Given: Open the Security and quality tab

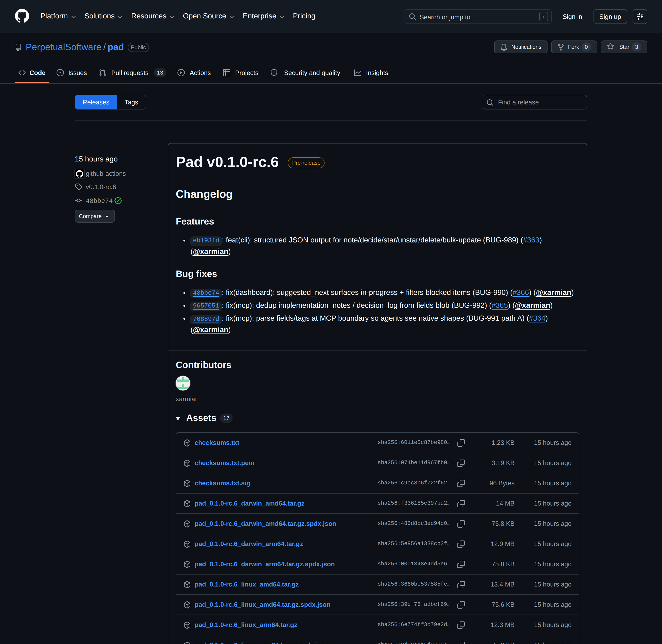Looking at the screenshot, I should pos(305,73).
